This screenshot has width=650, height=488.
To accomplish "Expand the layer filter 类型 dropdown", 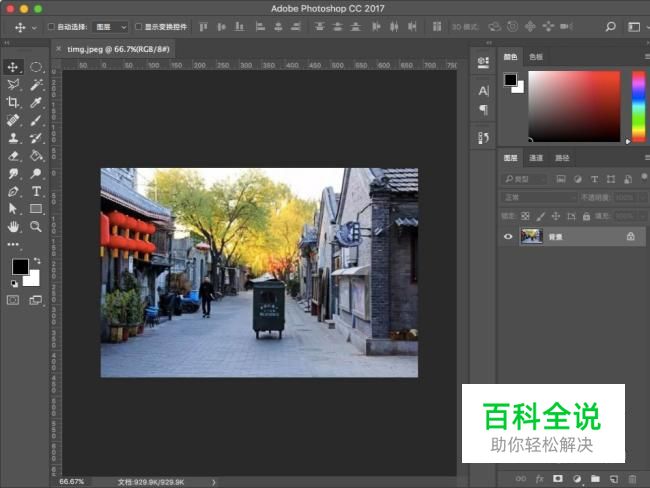I will click(526, 179).
